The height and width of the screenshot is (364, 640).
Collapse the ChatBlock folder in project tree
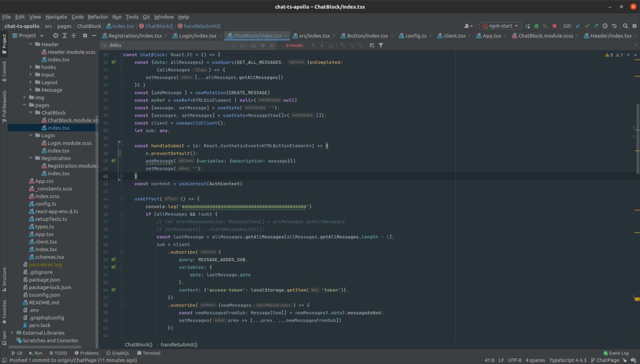pos(31,113)
